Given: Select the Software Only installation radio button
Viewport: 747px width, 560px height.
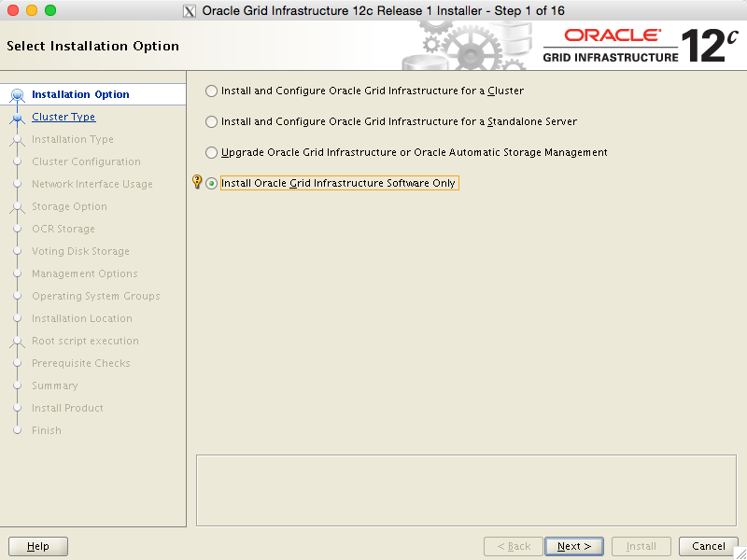Looking at the screenshot, I should [x=213, y=183].
